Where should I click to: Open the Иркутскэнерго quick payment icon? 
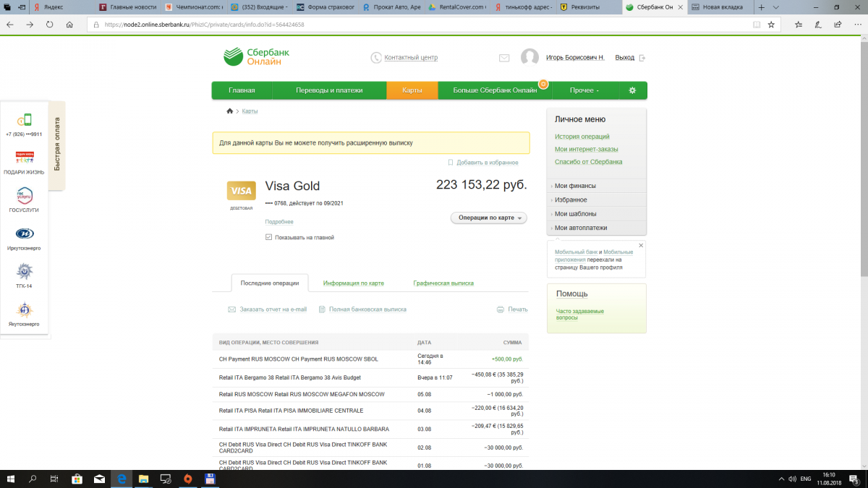pyautogui.click(x=24, y=234)
